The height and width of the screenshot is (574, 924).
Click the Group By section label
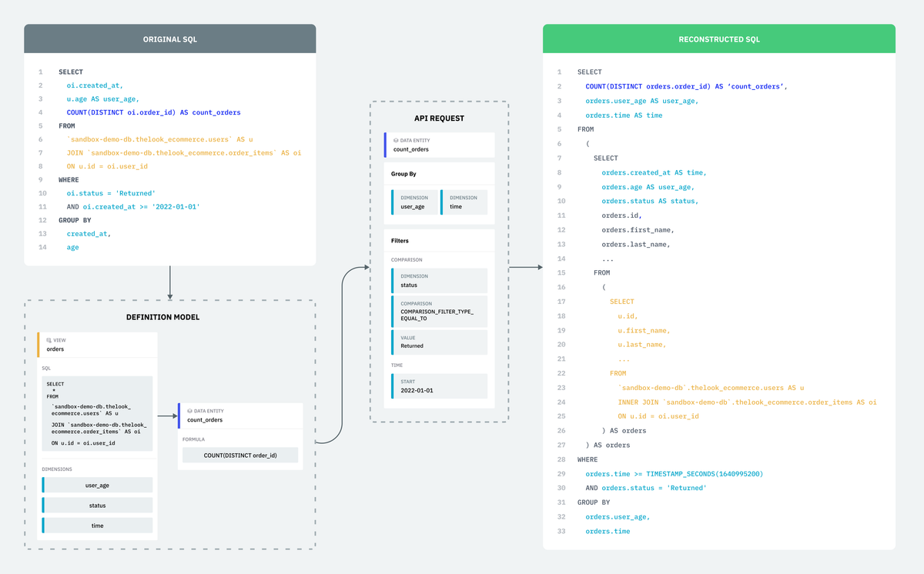(405, 173)
